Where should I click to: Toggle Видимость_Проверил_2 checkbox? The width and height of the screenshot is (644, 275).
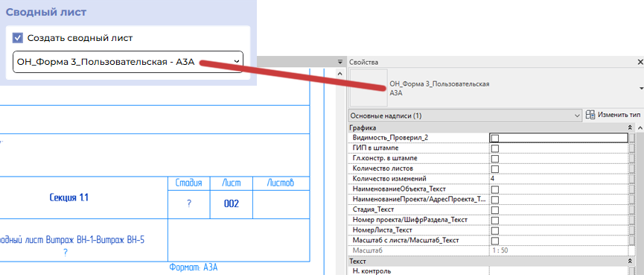pyautogui.click(x=495, y=138)
